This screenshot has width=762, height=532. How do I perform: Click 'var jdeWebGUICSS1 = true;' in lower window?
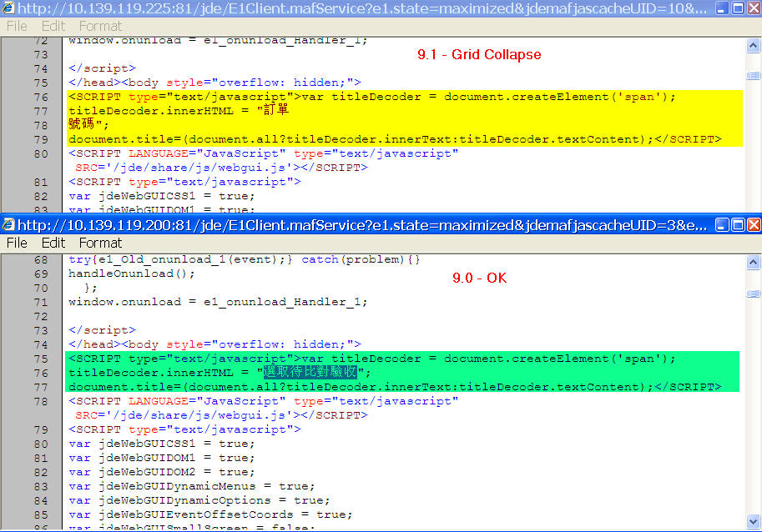[x=161, y=444]
